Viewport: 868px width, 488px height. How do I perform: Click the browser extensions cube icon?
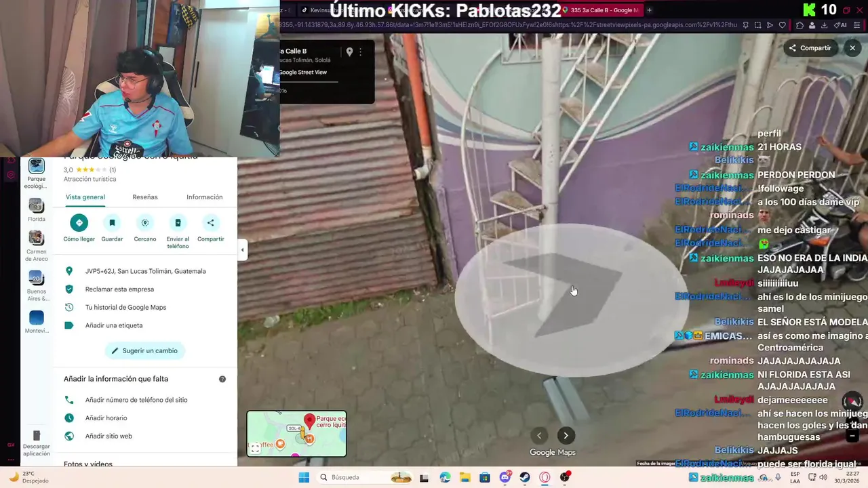click(x=800, y=25)
